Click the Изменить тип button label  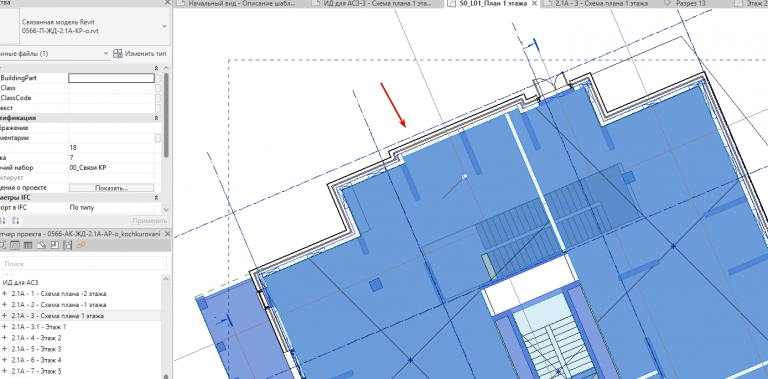tap(146, 53)
